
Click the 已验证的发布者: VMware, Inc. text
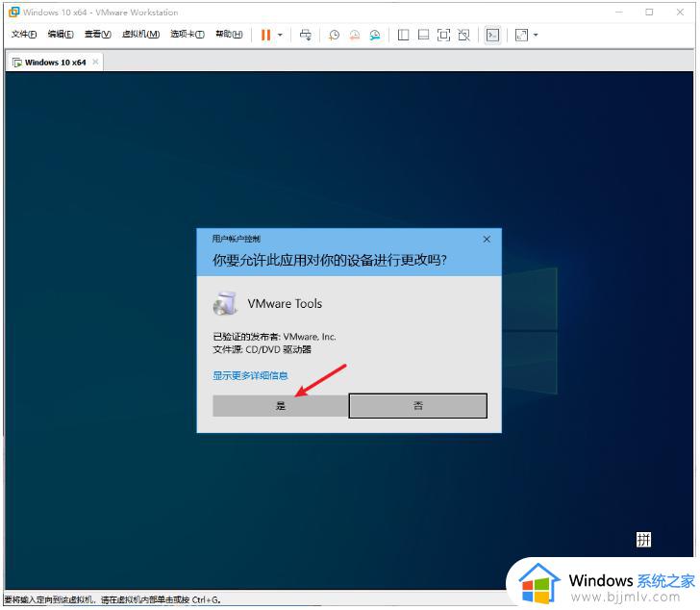(274, 337)
